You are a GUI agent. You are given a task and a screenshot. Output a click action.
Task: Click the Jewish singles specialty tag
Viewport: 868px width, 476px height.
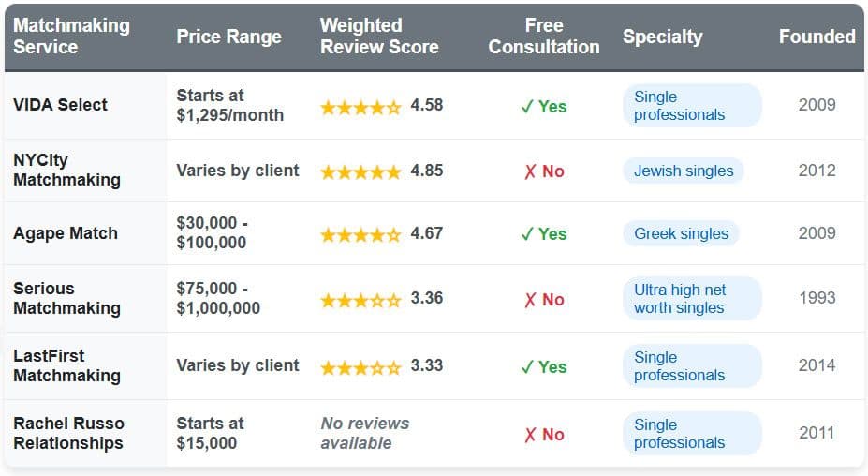(684, 171)
